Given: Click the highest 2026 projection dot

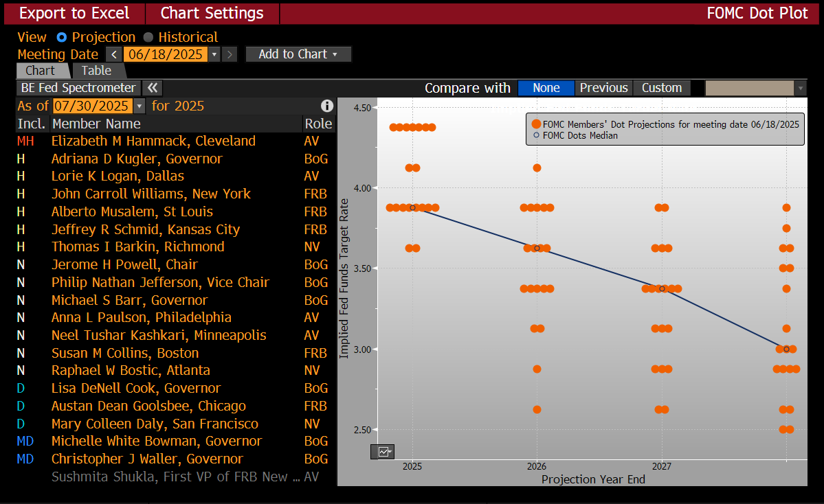Looking at the screenshot, I should click(x=537, y=168).
